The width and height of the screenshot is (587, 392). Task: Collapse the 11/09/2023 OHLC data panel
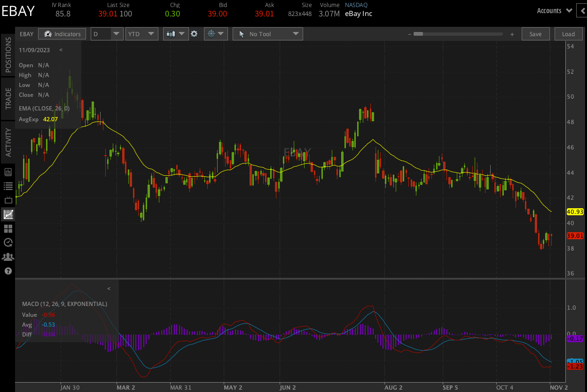coord(61,50)
